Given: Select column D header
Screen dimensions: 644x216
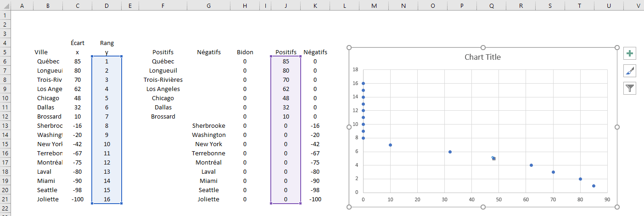Looking at the screenshot, I should [106, 5].
